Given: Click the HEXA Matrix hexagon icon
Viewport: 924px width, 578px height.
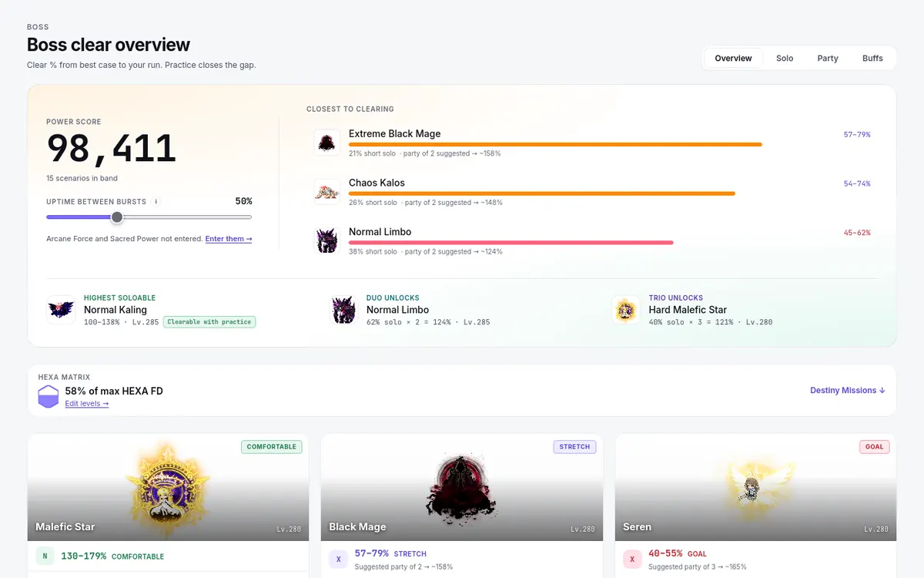Looking at the screenshot, I should [x=49, y=397].
